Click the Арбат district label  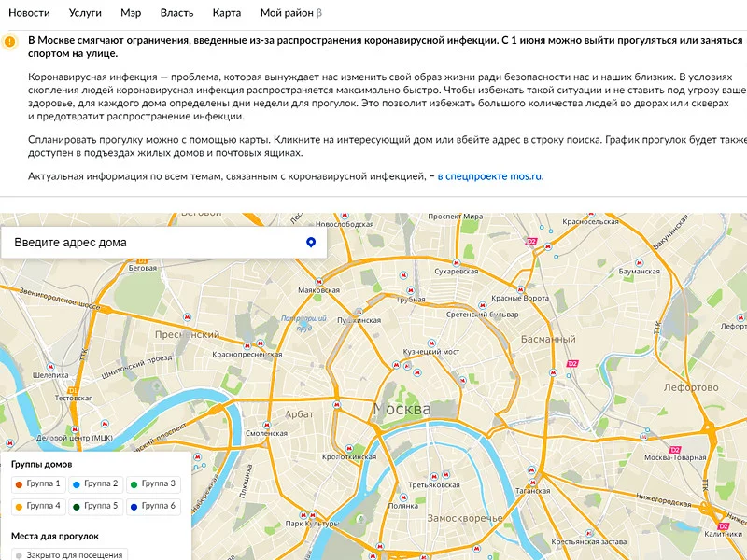[x=299, y=414]
